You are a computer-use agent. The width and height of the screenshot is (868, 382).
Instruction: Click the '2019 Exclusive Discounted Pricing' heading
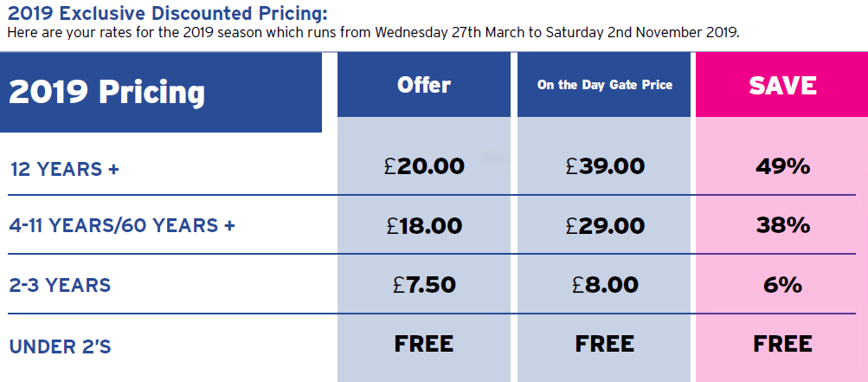[167, 15]
